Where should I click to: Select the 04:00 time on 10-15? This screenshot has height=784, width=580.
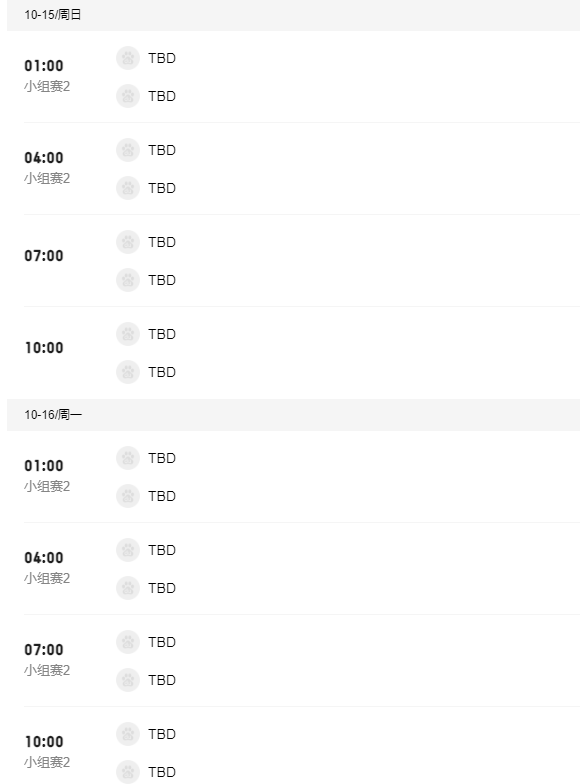(44, 158)
